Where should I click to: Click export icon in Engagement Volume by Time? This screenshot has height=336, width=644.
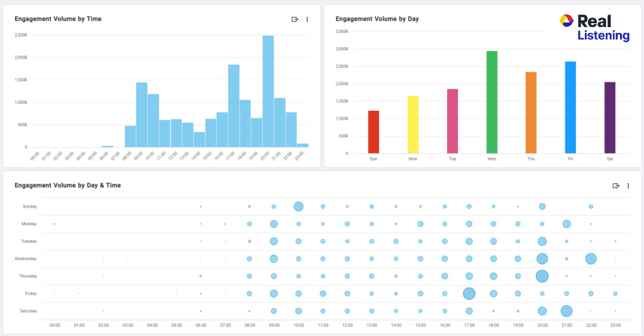[295, 20]
